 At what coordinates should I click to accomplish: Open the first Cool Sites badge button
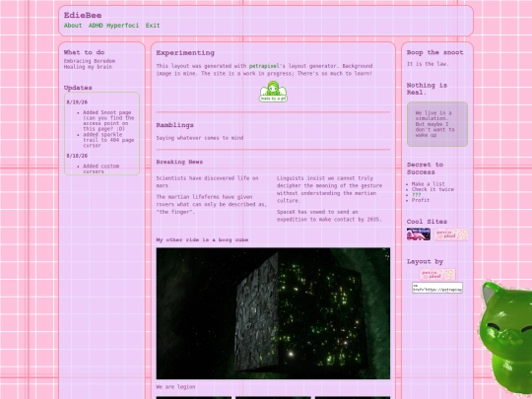click(419, 234)
